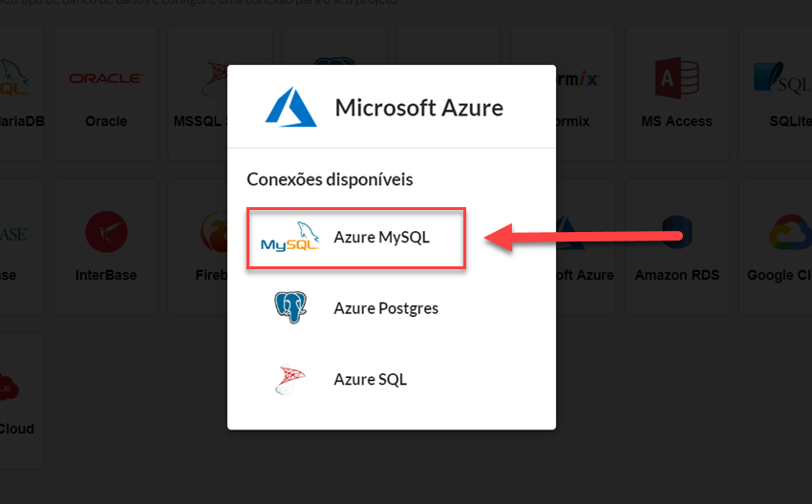This screenshot has width=812, height=504.
Task: Open the Oracle database card
Action: pyautogui.click(x=106, y=94)
